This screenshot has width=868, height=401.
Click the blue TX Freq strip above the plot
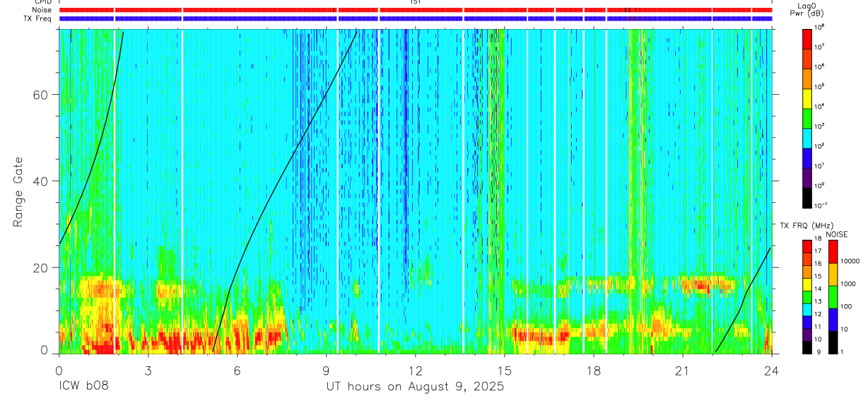[x=416, y=18]
